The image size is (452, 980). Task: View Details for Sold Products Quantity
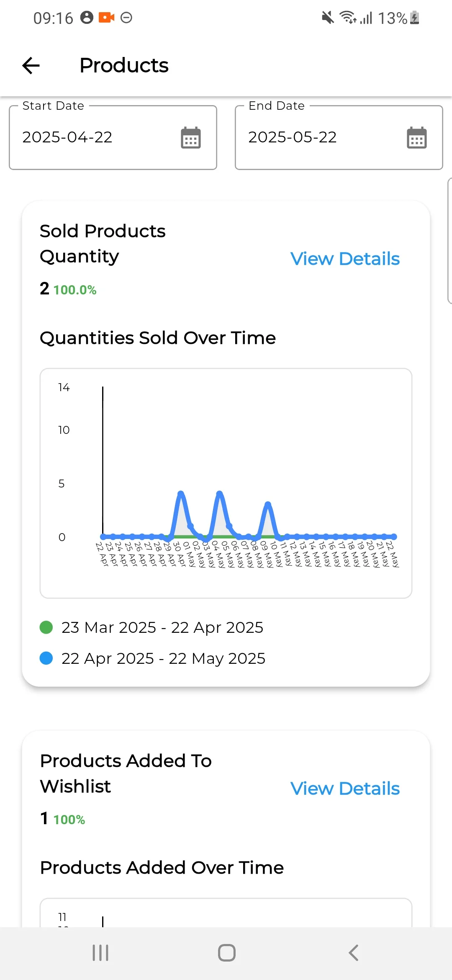pyautogui.click(x=345, y=259)
